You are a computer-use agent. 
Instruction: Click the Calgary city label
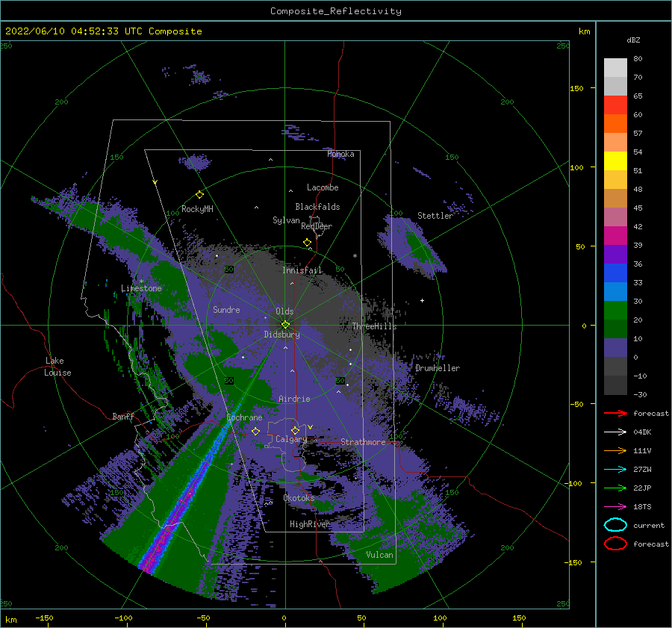[x=291, y=439]
